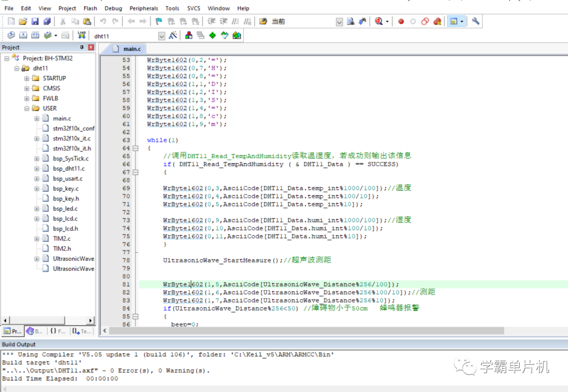The width and height of the screenshot is (568, 392).
Task: Click the Project panel's left scroll arrow
Action: (x=5, y=320)
